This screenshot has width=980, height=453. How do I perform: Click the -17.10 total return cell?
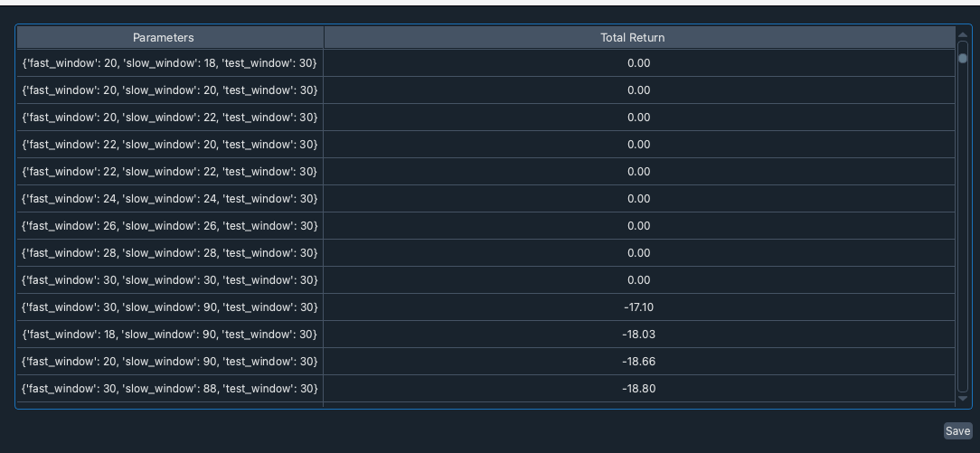(x=639, y=307)
